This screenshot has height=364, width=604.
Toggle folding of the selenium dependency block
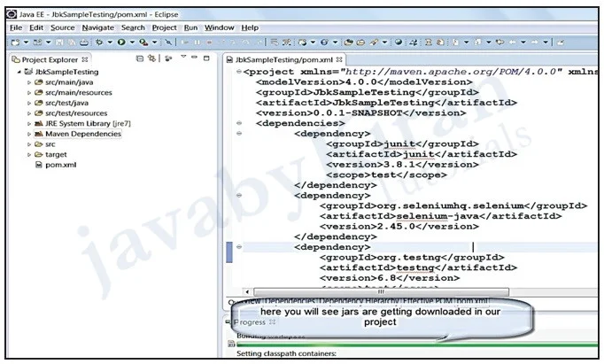(239, 196)
